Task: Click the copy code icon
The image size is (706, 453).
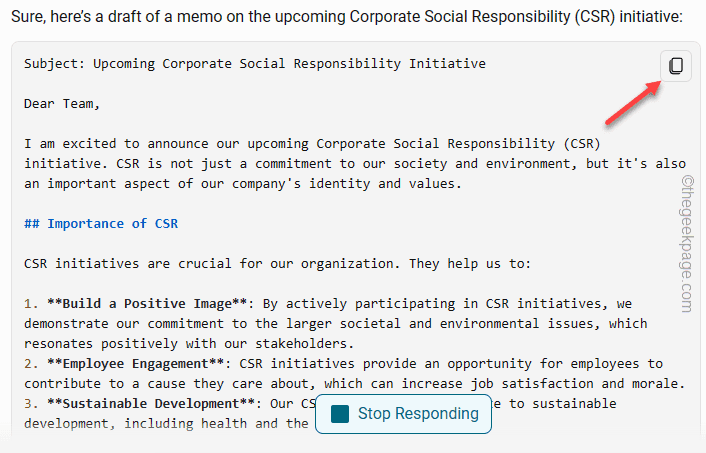Action: pos(676,66)
